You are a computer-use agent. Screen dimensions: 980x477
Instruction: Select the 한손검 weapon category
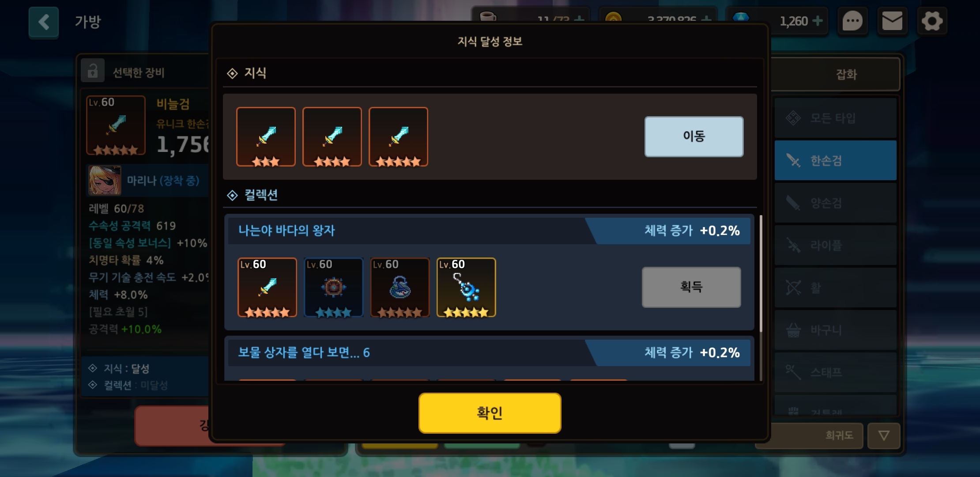pyautogui.click(x=835, y=160)
